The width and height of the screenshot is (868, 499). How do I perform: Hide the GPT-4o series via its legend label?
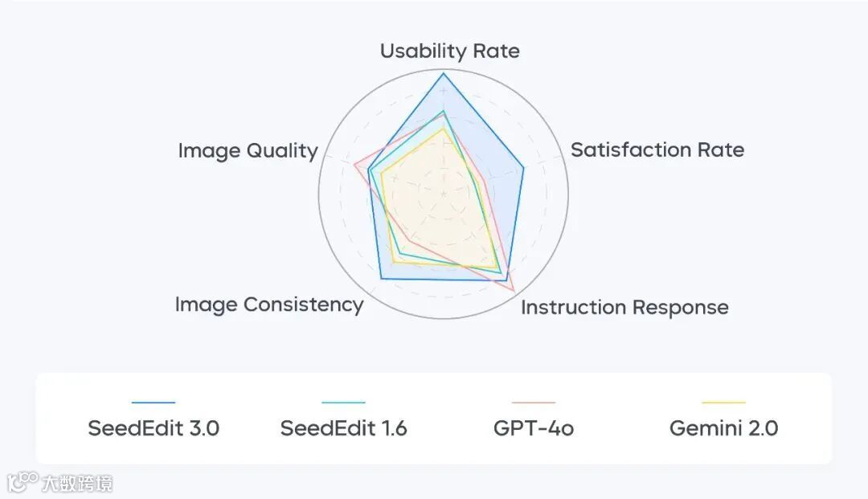pyautogui.click(x=534, y=428)
